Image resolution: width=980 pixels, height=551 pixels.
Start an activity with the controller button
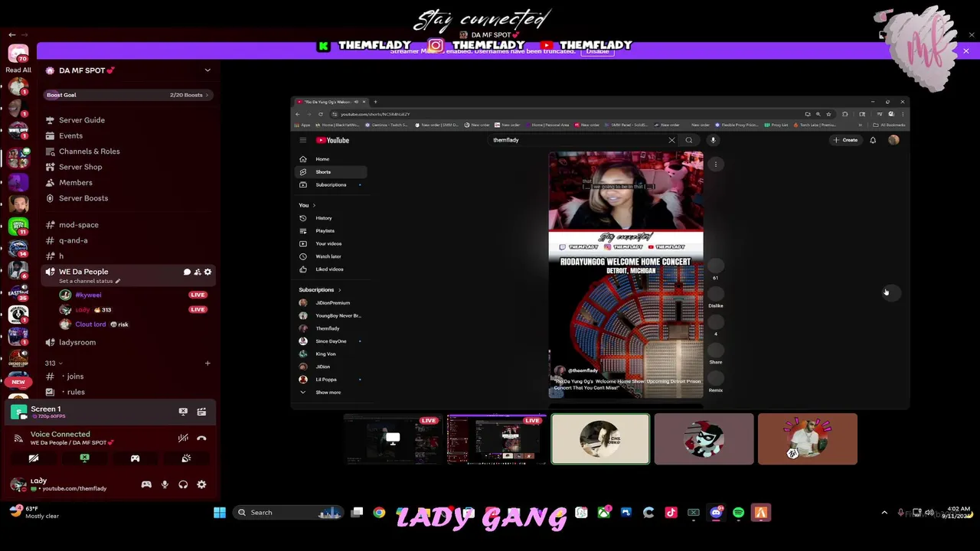[x=135, y=458]
